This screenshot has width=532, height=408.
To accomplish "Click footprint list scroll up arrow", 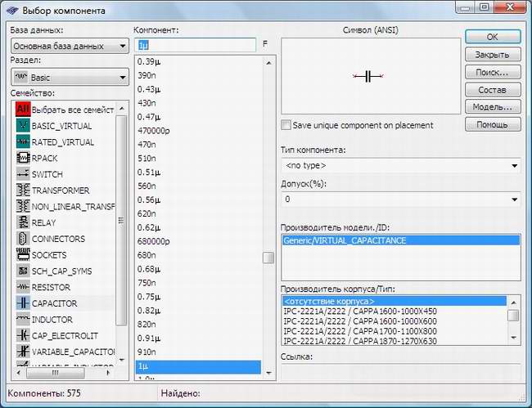I will (x=513, y=303).
